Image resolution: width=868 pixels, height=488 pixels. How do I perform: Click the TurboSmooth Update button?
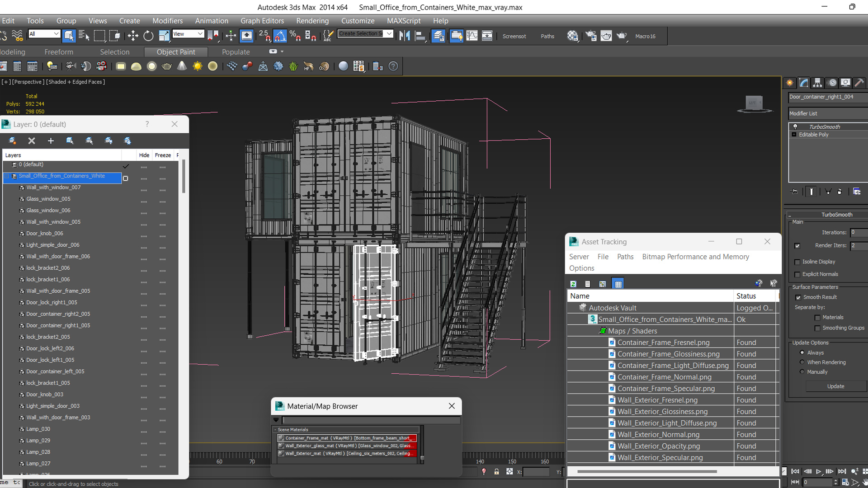coord(835,386)
